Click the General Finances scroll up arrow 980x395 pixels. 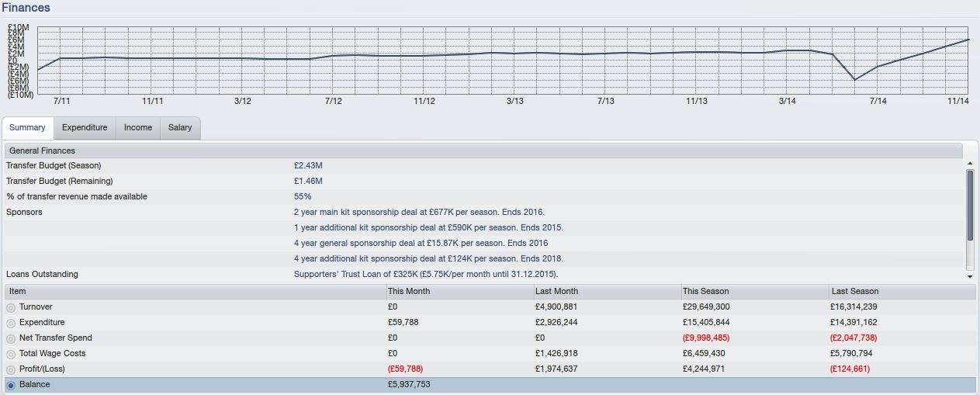(970, 164)
